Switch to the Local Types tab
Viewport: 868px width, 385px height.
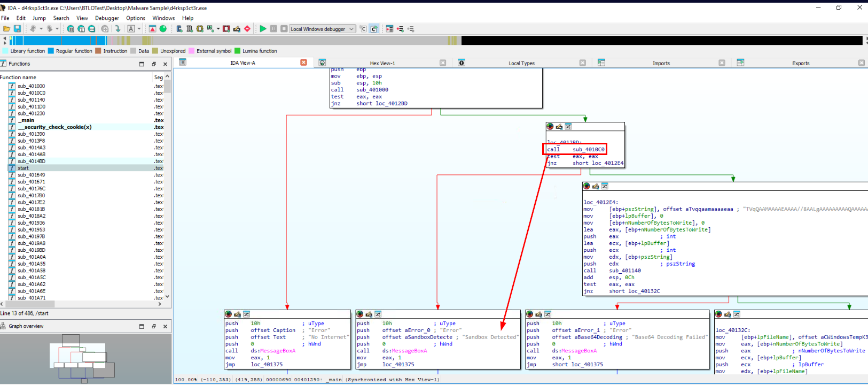[521, 63]
